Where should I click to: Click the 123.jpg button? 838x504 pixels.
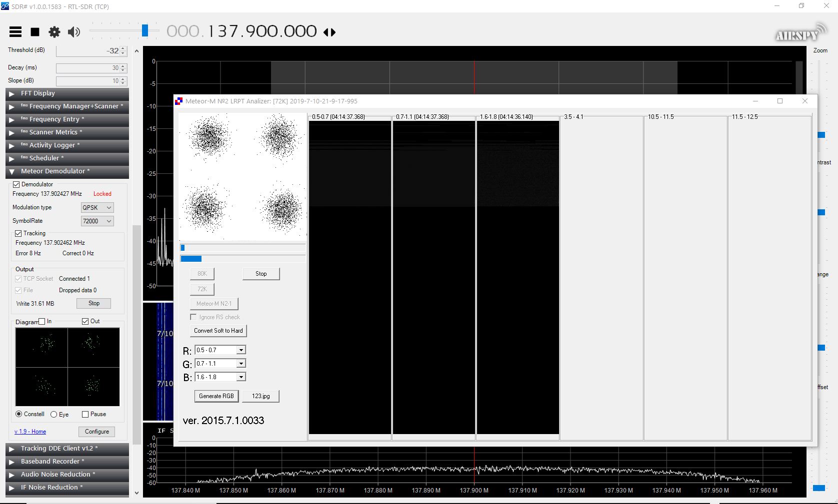coord(261,396)
